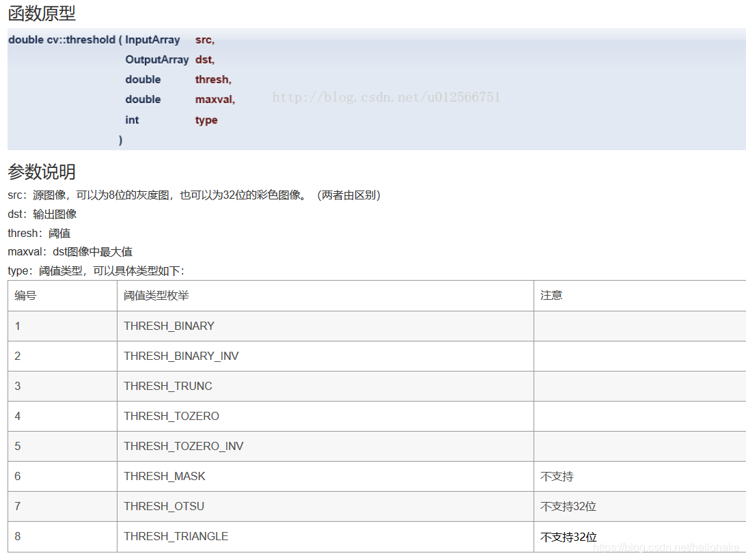Click the heading 函数原型
Image resolution: width=746 pixels, height=560 pixels.
42,14
